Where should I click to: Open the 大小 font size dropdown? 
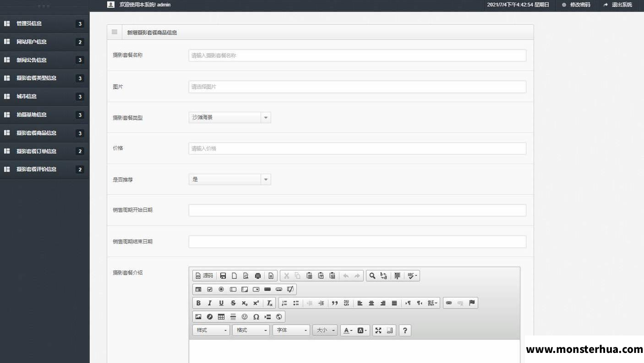point(325,330)
